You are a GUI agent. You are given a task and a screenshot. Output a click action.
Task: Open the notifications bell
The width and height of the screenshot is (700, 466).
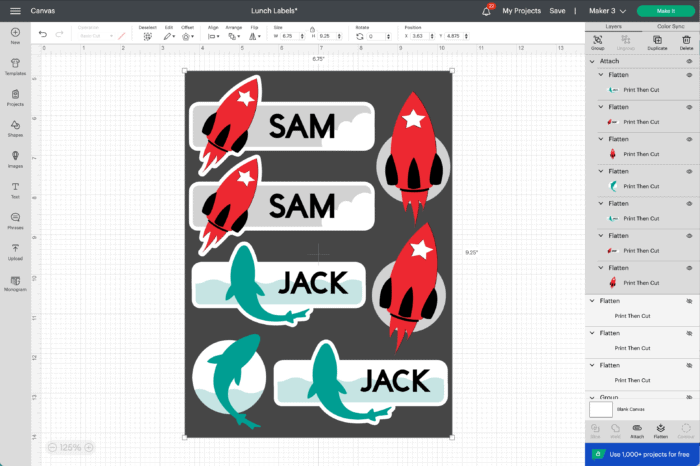(x=487, y=11)
